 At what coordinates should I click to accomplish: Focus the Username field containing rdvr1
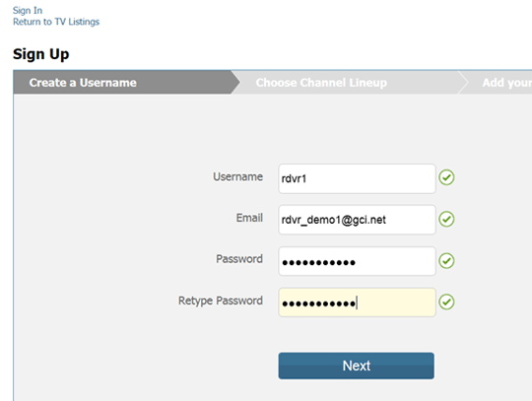click(357, 178)
